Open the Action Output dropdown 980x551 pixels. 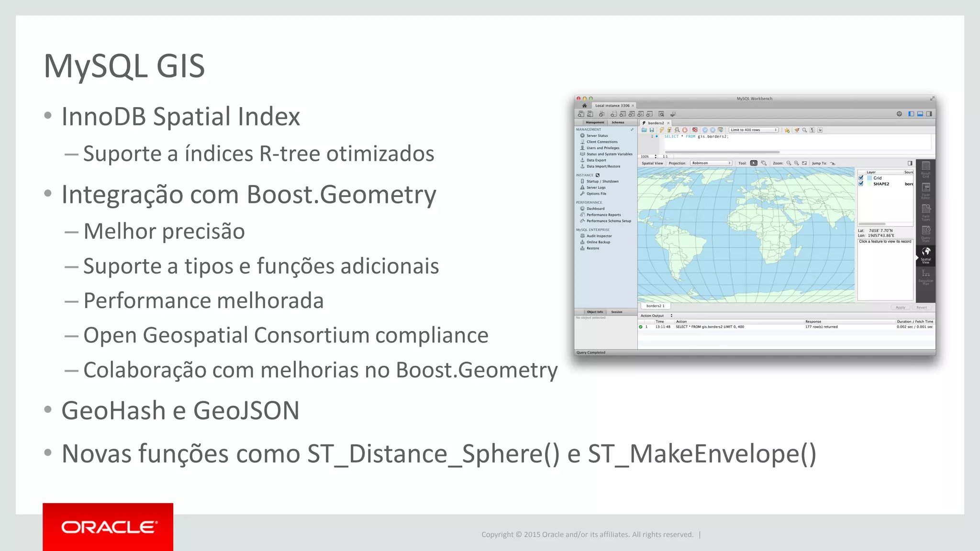657,316
